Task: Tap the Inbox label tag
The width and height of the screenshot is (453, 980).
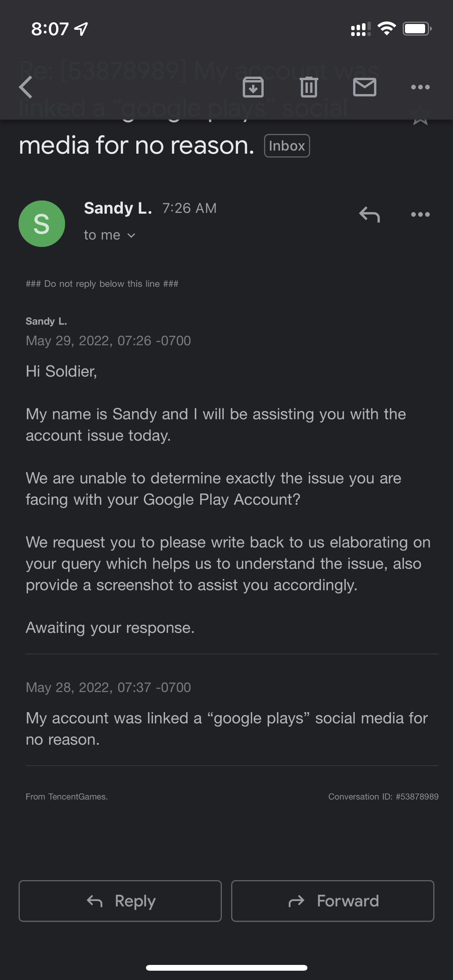Action: [x=287, y=146]
